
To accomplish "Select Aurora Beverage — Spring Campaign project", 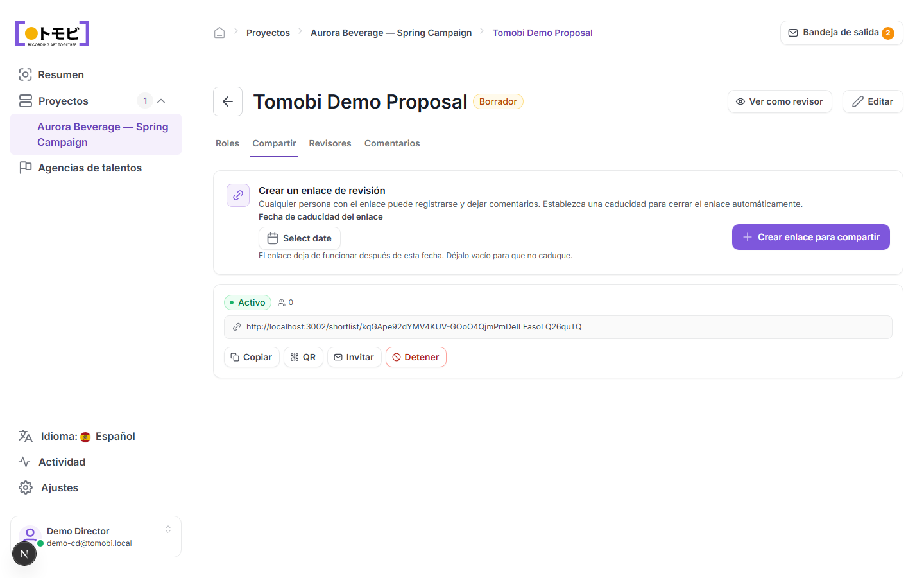I will pos(96,134).
